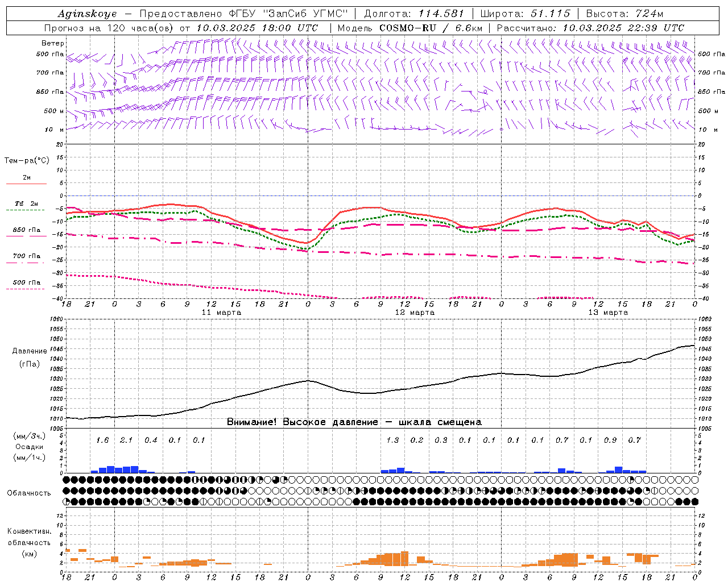Click the '1.3' precipitation total

point(392,440)
